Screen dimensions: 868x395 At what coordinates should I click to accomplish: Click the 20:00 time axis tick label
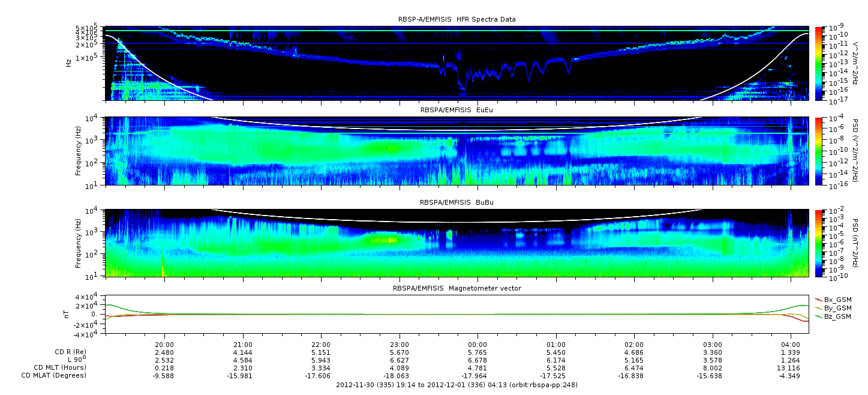tap(164, 344)
